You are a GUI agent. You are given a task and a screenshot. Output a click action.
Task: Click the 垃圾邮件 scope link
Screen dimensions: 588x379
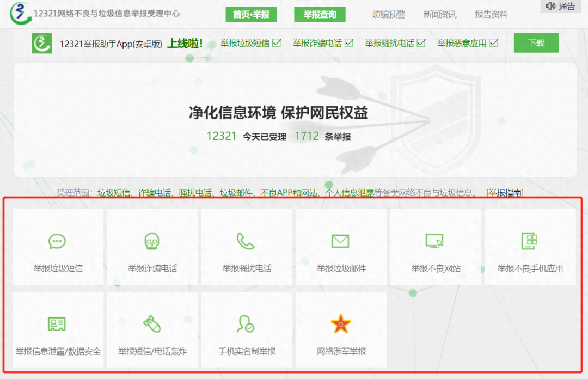(x=236, y=193)
